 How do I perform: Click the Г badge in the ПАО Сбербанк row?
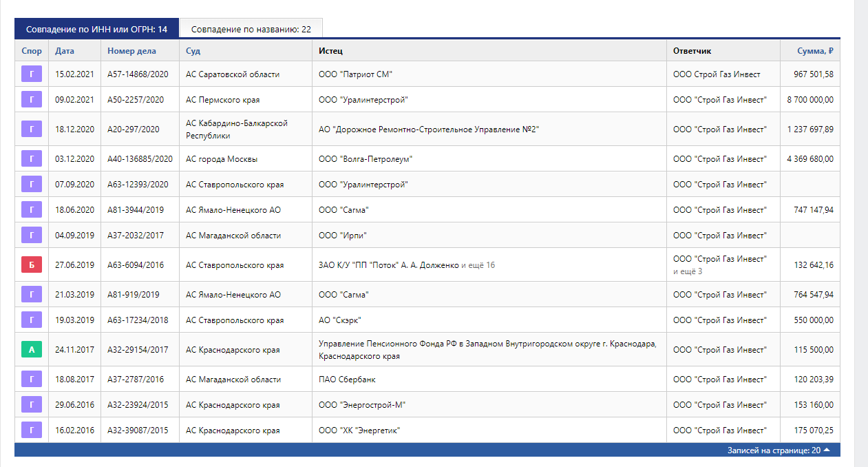[x=32, y=380]
